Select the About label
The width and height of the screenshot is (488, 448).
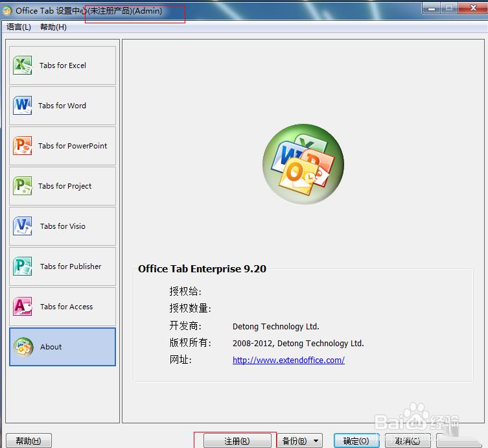(x=51, y=347)
